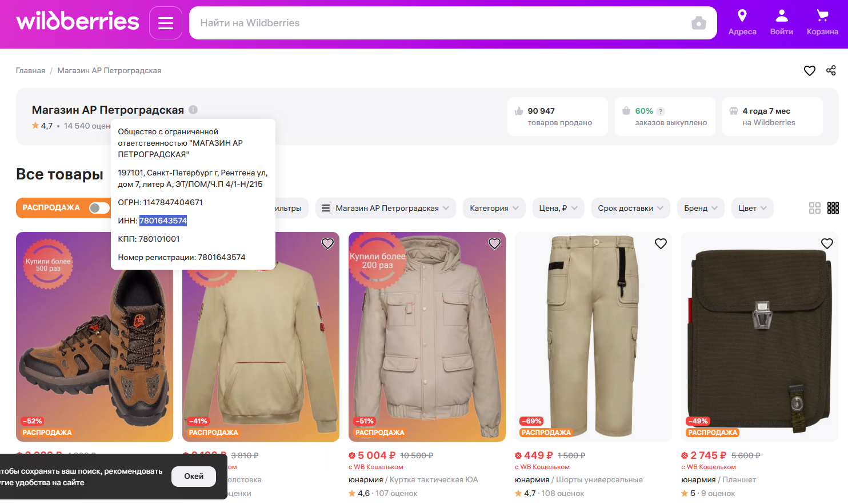This screenshot has height=504, width=848.
Task: Click Магазин АР Петроградская breadcrumb
Action: (x=109, y=70)
